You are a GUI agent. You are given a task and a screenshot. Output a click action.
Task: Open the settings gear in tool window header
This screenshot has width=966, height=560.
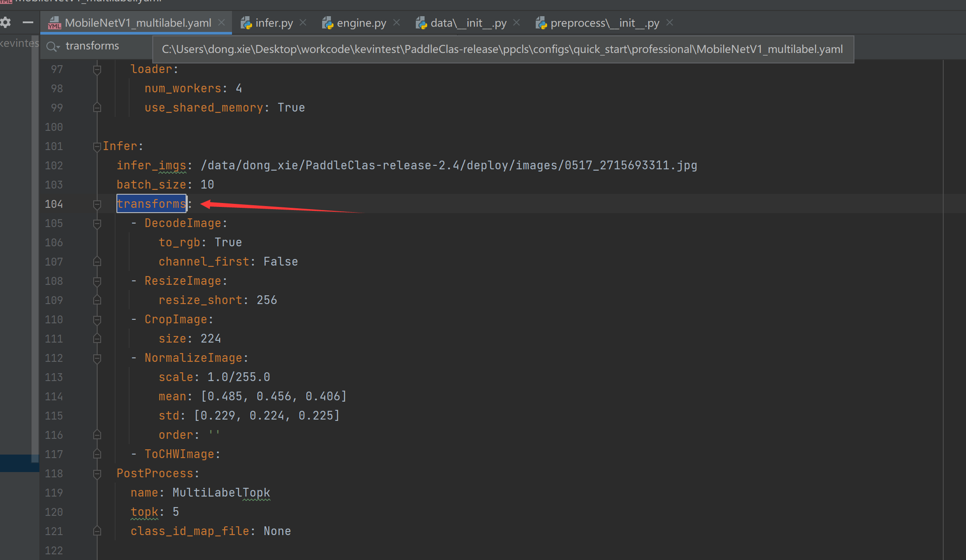6,22
